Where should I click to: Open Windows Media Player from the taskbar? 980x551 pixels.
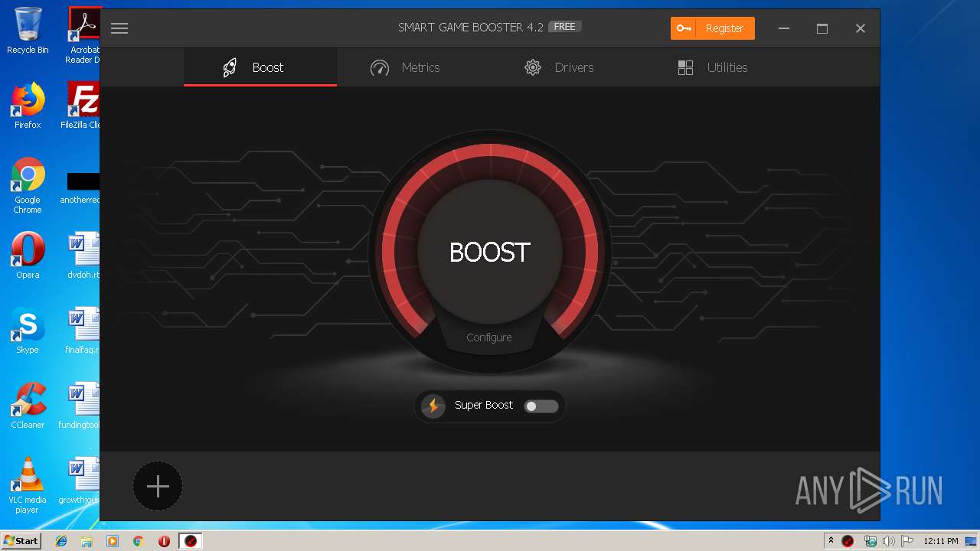(113, 541)
